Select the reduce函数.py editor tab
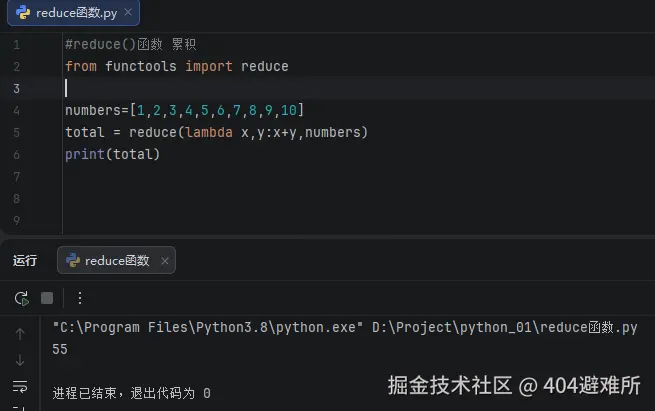655x411 pixels. (75, 13)
